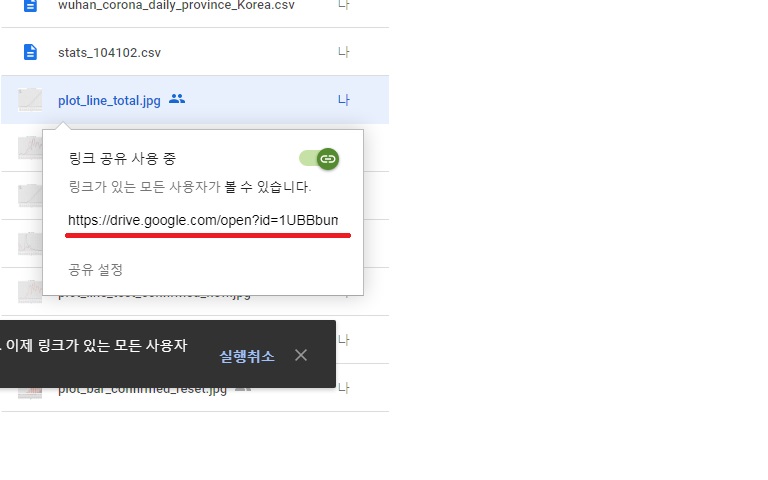768x480 pixels.
Task: Toggle the link sharing switch off
Action: 319,159
